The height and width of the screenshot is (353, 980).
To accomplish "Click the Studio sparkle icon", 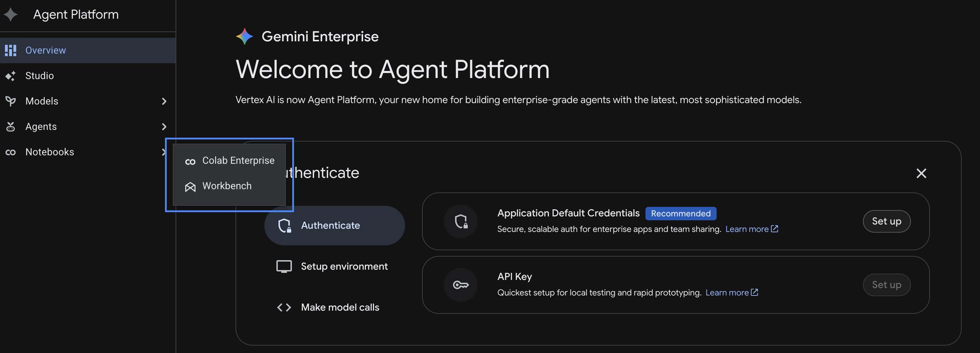I will pyautogui.click(x=11, y=76).
